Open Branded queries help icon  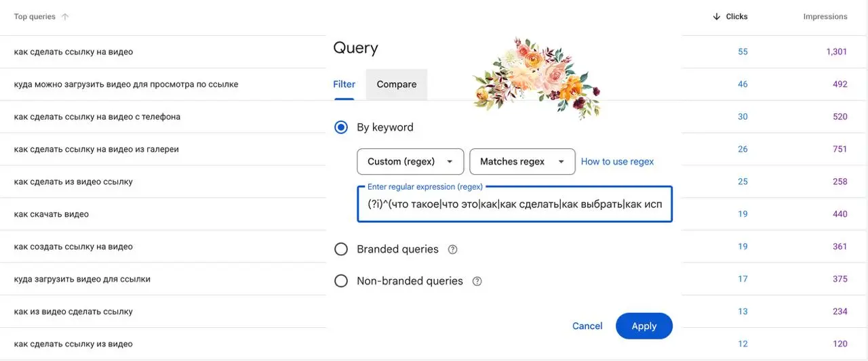point(453,249)
